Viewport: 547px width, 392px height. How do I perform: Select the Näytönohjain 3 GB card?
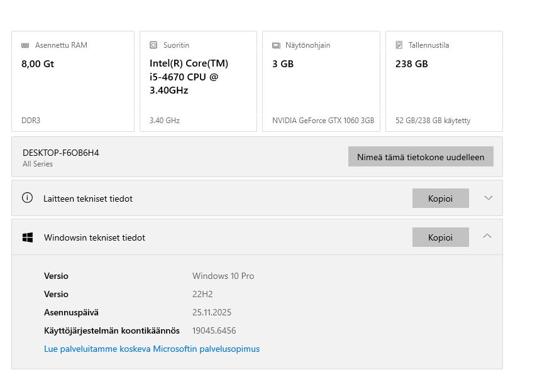(321, 82)
